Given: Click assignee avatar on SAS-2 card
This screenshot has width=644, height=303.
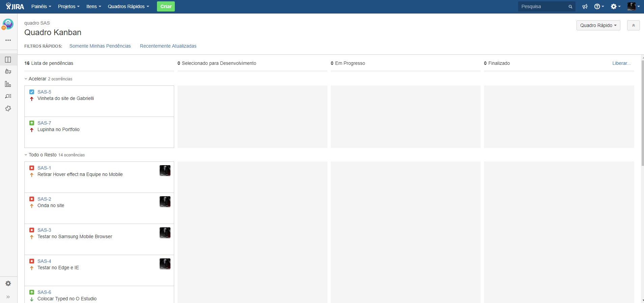Looking at the screenshot, I should 165,202.
